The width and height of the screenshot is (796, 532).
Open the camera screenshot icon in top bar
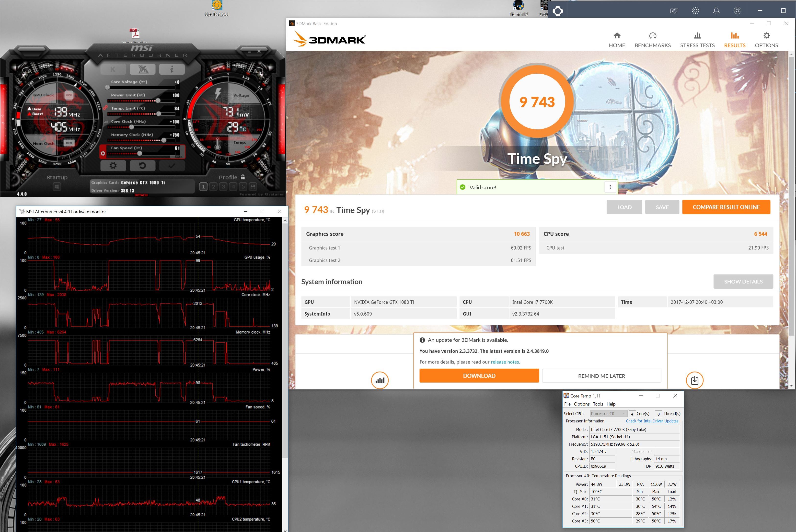(674, 11)
